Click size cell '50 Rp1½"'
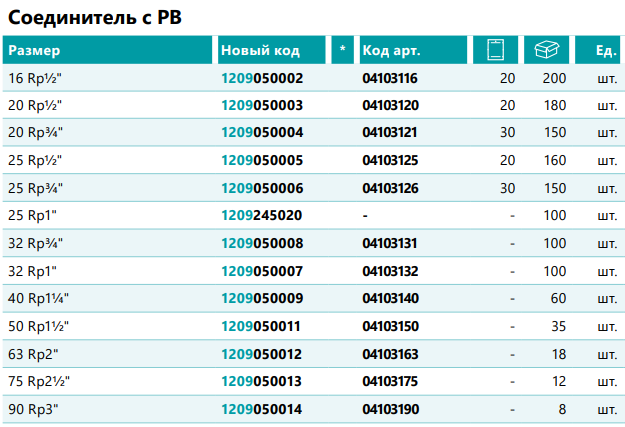 tap(38, 326)
